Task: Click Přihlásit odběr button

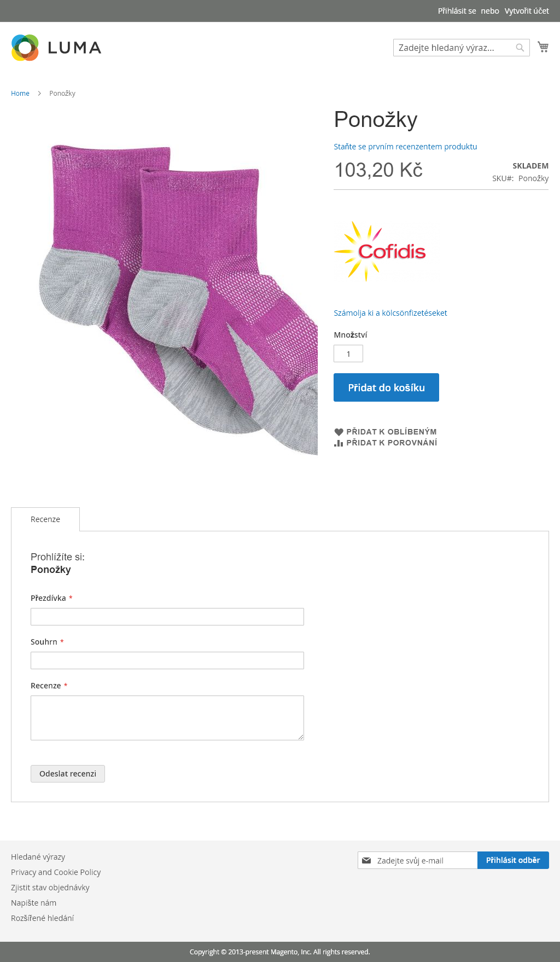Action: pyautogui.click(x=513, y=860)
